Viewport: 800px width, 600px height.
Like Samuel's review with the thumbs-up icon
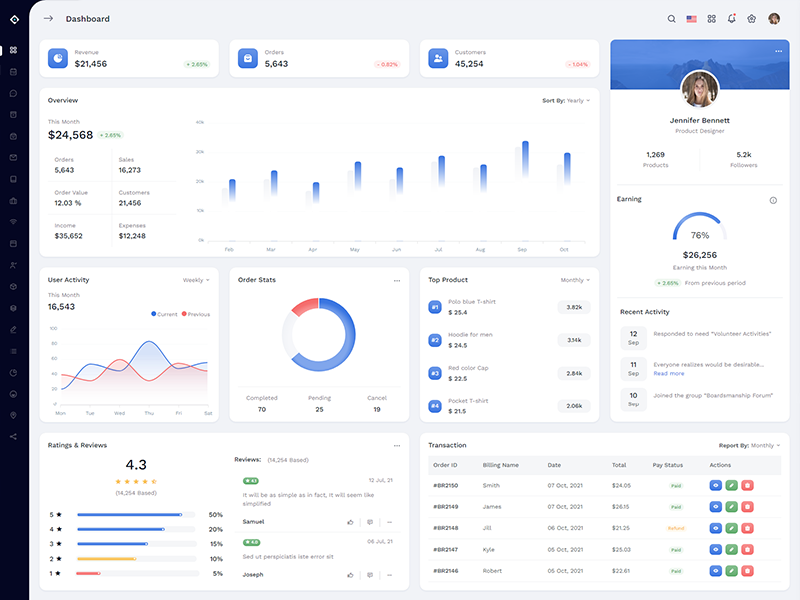pos(350,522)
